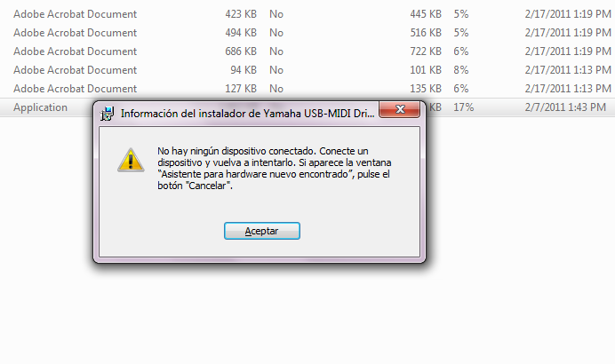Click the 445 KB packed size value
This screenshot has width=615, height=364.
tap(426, 14)
